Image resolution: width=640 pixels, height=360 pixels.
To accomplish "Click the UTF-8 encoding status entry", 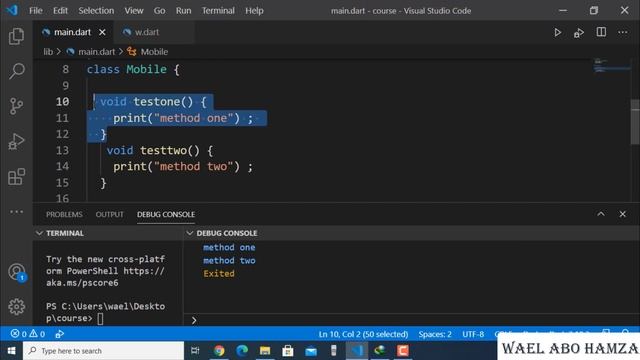I will coord(473,334).
